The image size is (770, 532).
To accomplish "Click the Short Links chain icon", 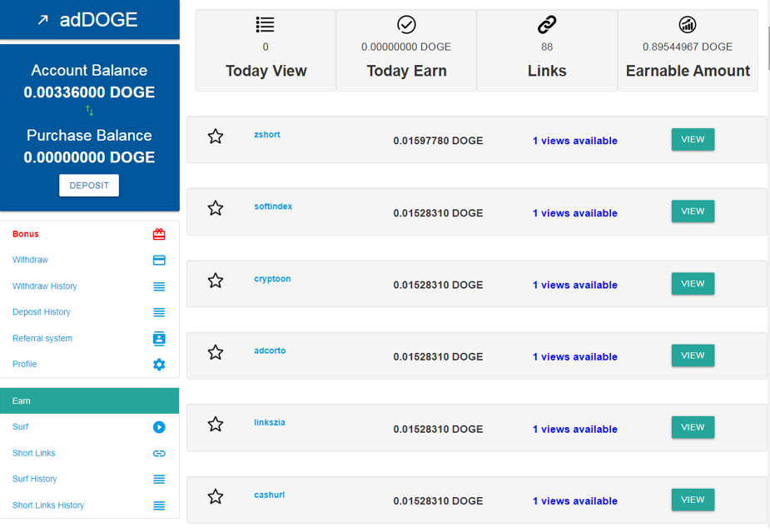I will pos(159,454).
